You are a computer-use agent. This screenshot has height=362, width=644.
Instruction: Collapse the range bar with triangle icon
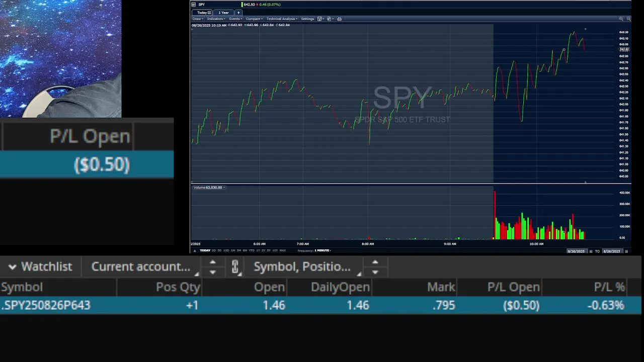(x=195, y=251)
